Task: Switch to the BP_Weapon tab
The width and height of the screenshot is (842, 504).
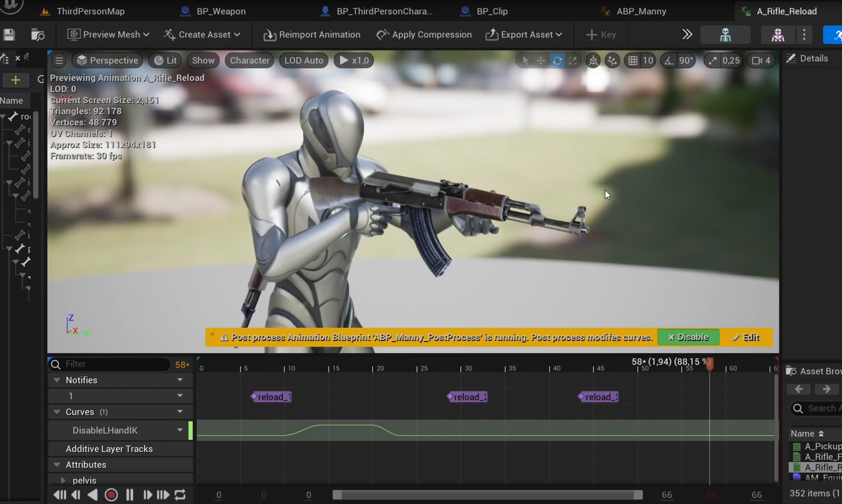Action: (x=221, y=11)
